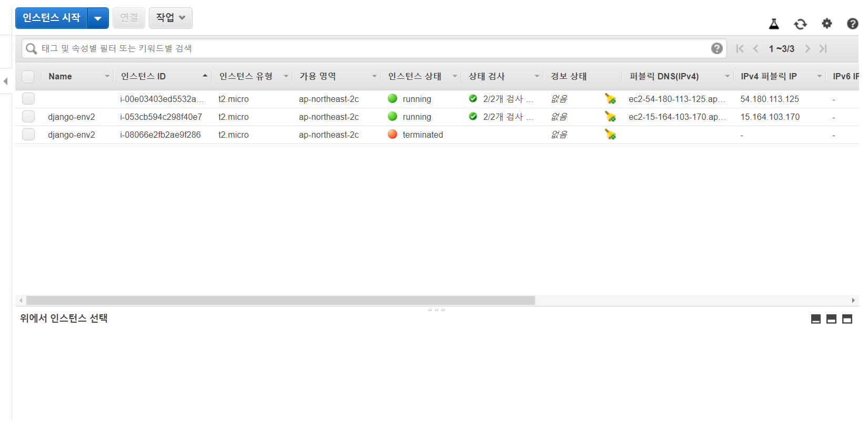Toggle the select-all instances checkbox
Image resolution: width=868 pixels, height=421 pixels.
[x=28, y=77]
